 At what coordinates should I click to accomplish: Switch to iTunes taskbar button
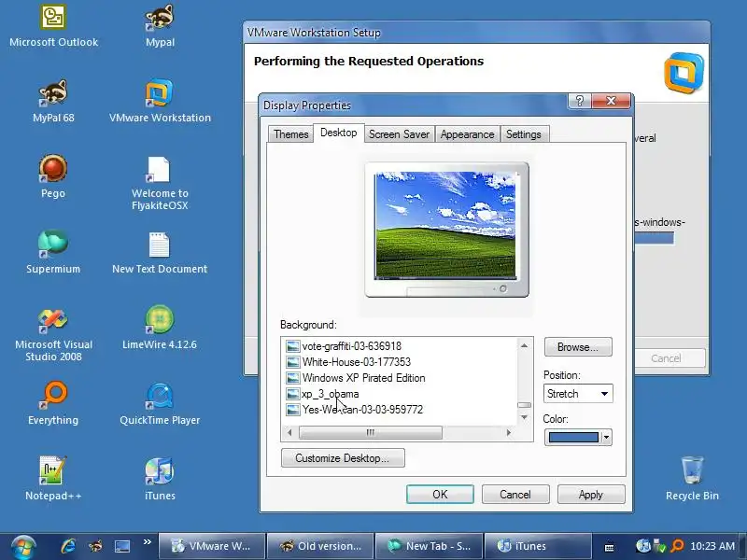pyautogui.click(x=538, y=546)
